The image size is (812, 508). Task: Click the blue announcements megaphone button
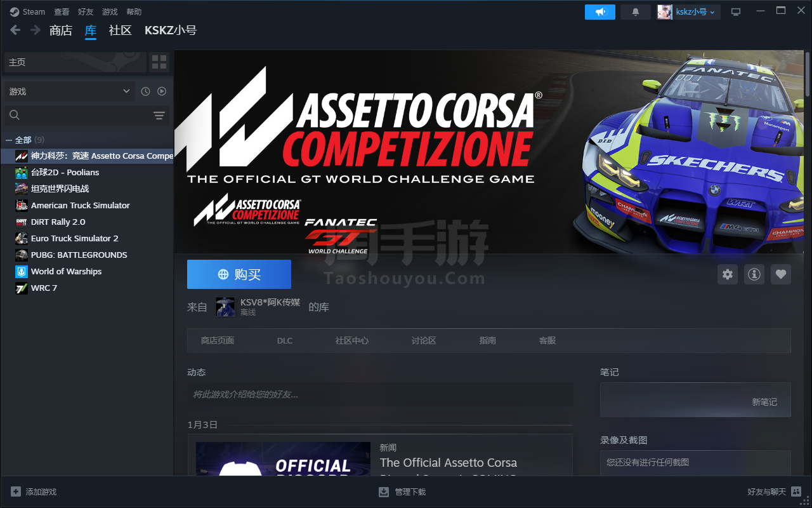coord(600,11)
